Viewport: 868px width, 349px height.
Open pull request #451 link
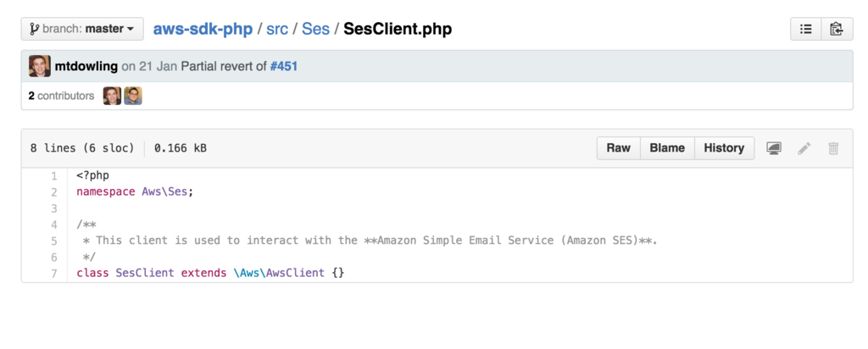coord(283,66)
